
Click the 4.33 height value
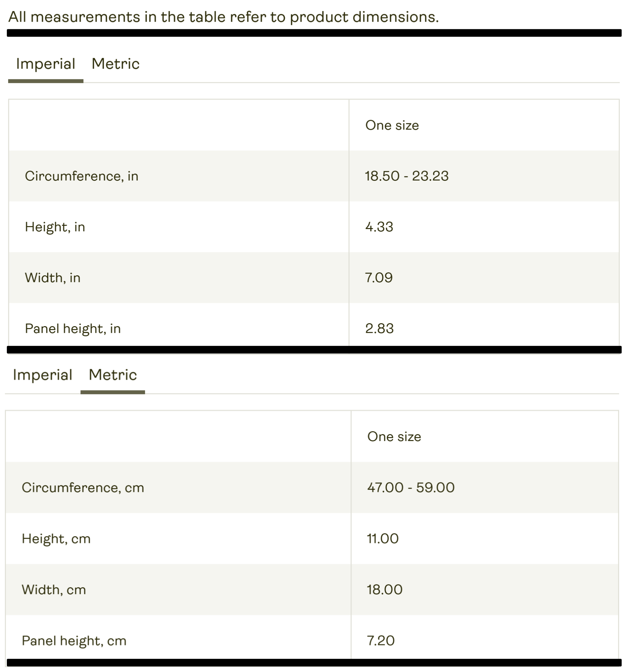point(379,227)
